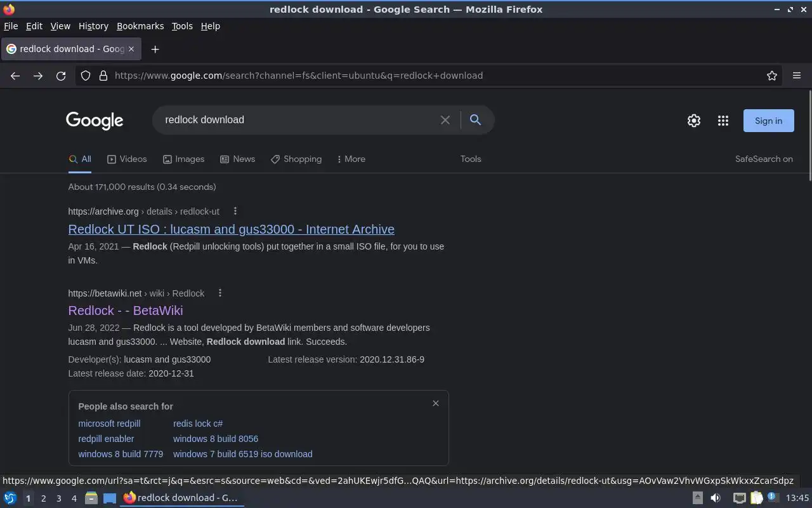
Task: Open the Tools menu in menu bar
Action: [182, 26]
